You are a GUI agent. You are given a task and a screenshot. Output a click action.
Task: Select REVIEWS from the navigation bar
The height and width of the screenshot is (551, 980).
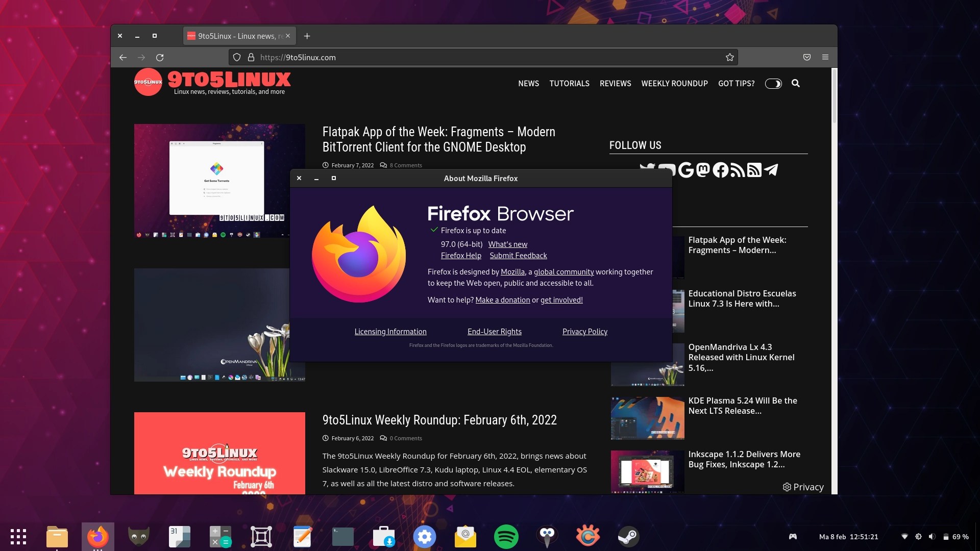615,83
